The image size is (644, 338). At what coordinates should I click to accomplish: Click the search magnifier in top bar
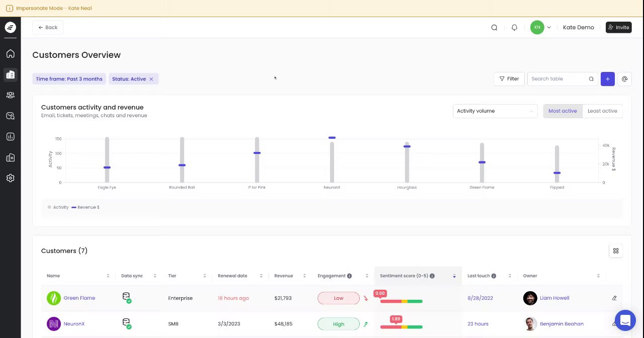[494, 28]
